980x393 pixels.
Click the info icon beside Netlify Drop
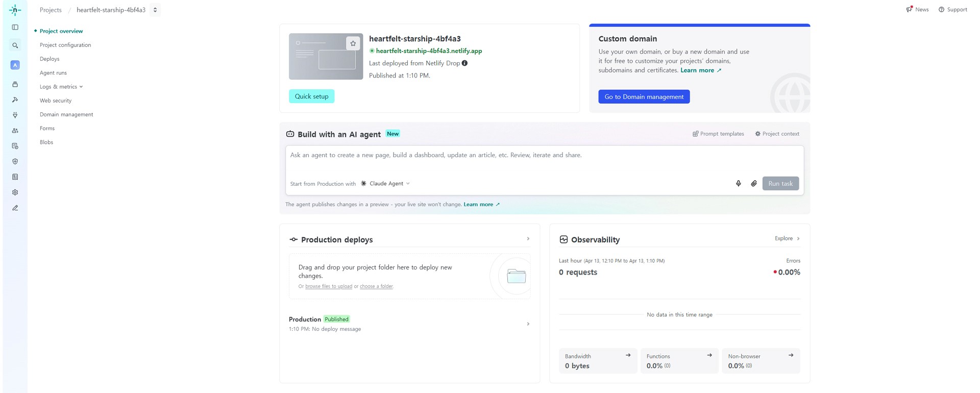464,63
